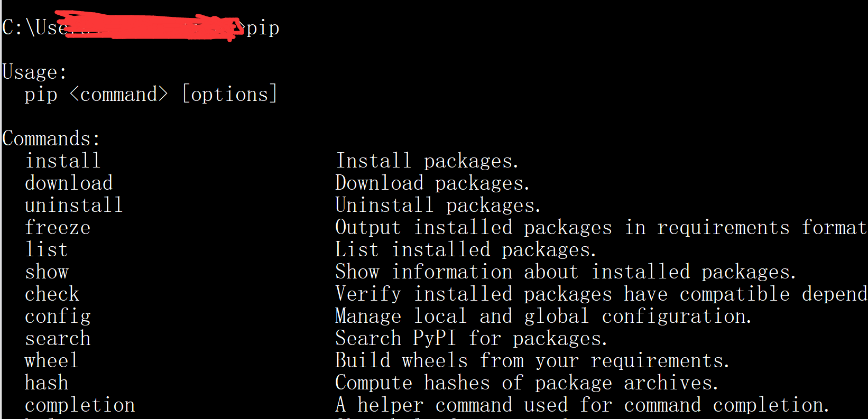Click the "search" command name
The width and height of the screenshot is (868, 419).
58,338
